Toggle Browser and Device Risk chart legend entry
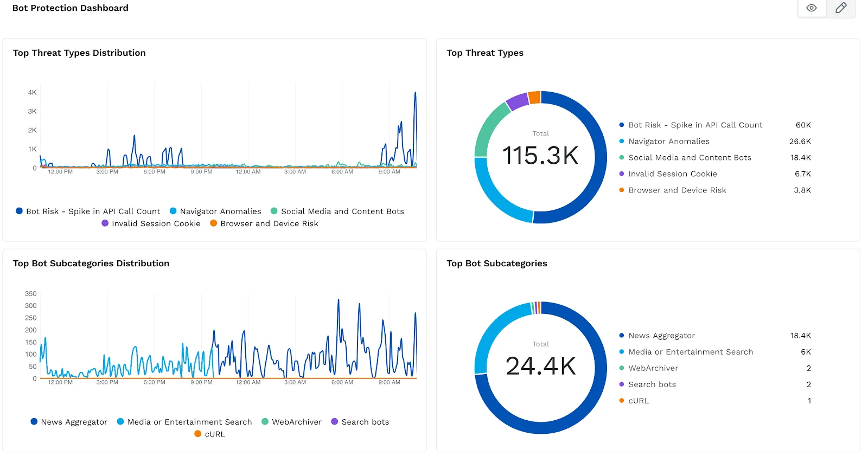 click(264, 223)
